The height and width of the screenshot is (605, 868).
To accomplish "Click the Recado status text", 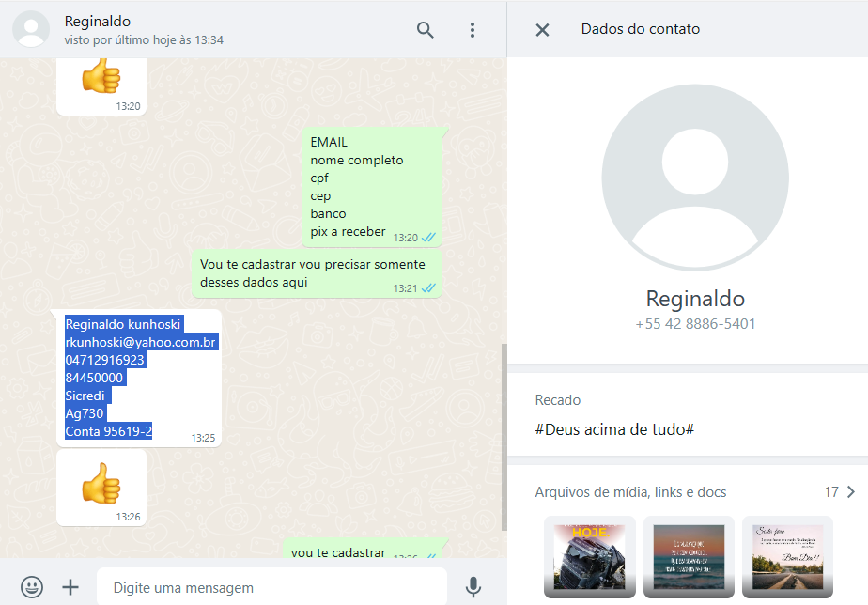I will click(x=614, y=429).
